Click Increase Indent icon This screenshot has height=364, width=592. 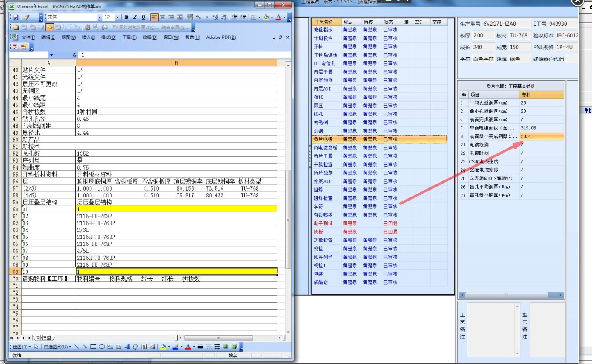243,17
